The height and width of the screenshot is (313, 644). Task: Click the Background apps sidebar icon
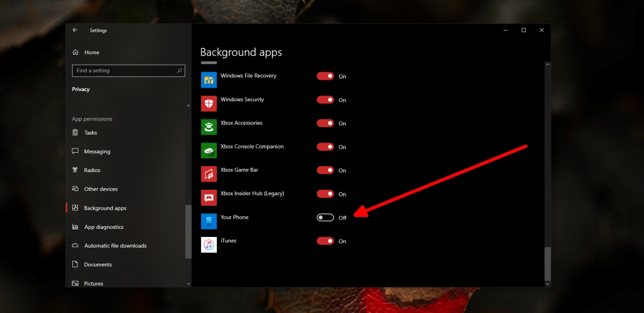[75, 208]
